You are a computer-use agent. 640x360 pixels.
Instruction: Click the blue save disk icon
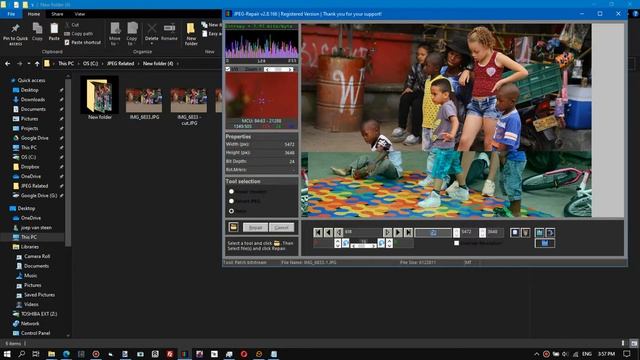[545, 243]
